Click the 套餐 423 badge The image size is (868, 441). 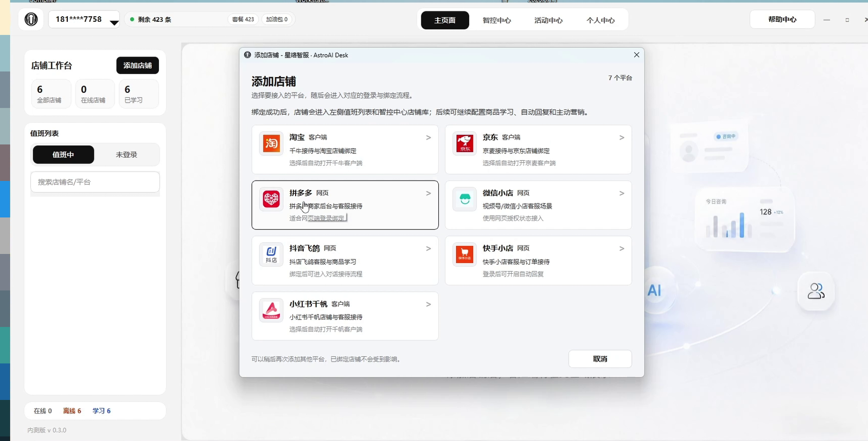coord(243,20)
